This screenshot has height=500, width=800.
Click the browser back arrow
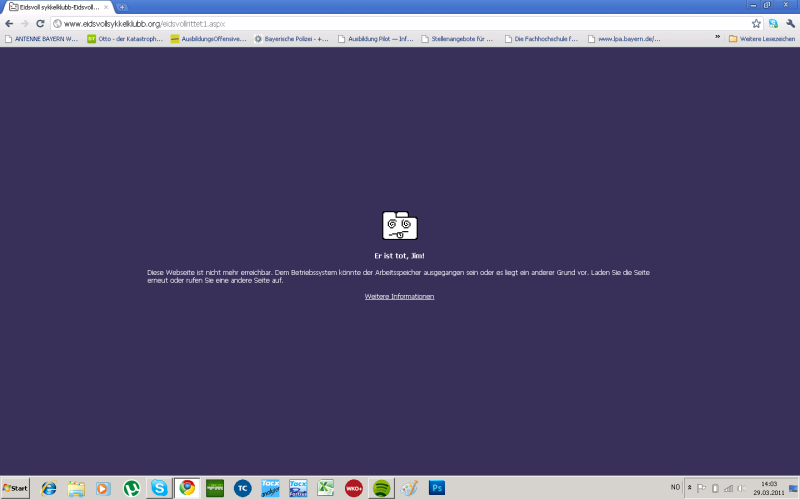pyautogui.click(x=9, y=23)
